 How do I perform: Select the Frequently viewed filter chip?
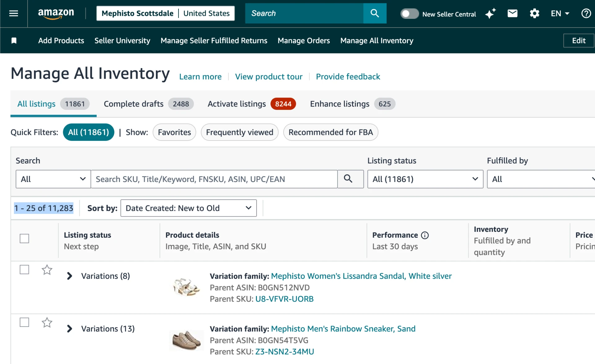click(240, 132)
